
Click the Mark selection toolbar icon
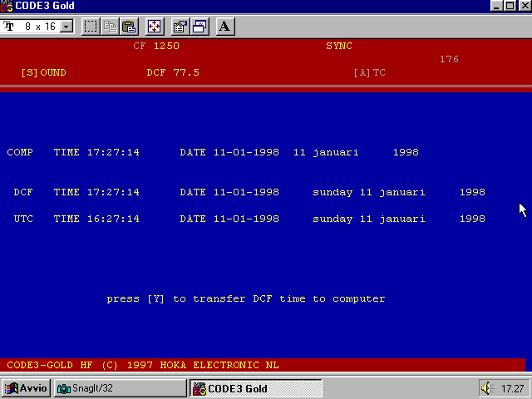[x=91, y=26]
